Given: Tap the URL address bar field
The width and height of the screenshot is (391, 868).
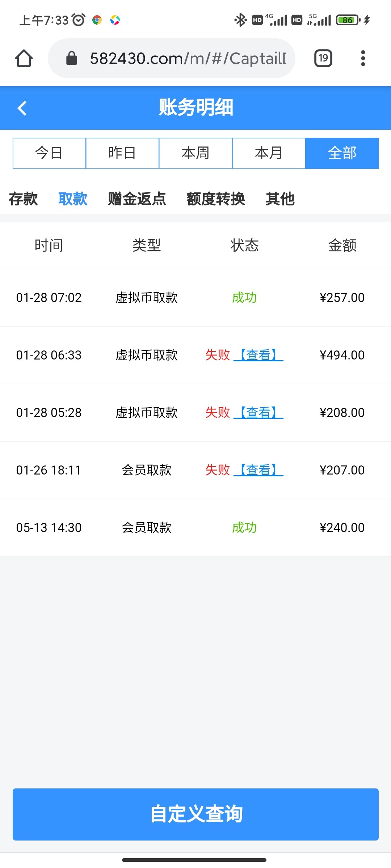Looking at the screenshot, I should (188, 58).
